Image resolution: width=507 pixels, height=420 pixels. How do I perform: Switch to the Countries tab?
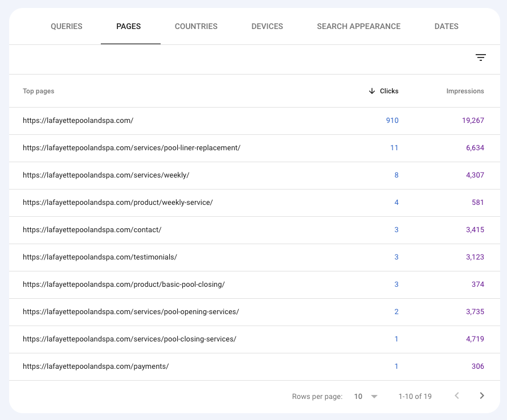pos(196,27)
